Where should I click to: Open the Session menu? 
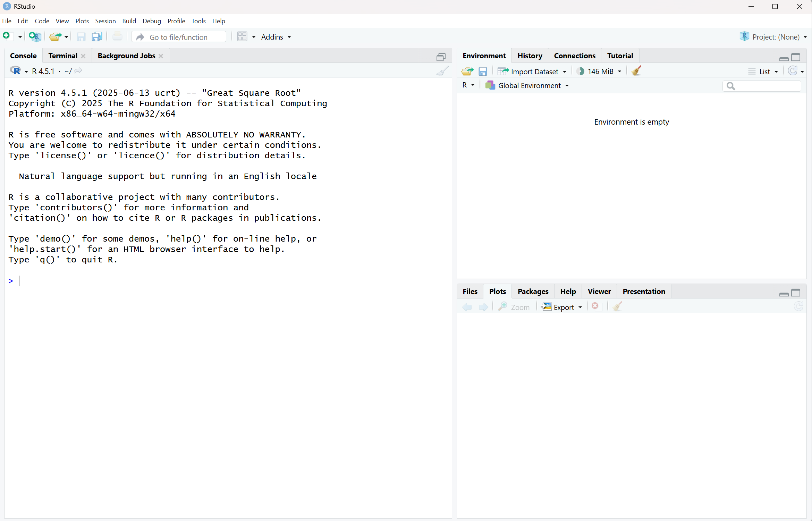(105, 21)
